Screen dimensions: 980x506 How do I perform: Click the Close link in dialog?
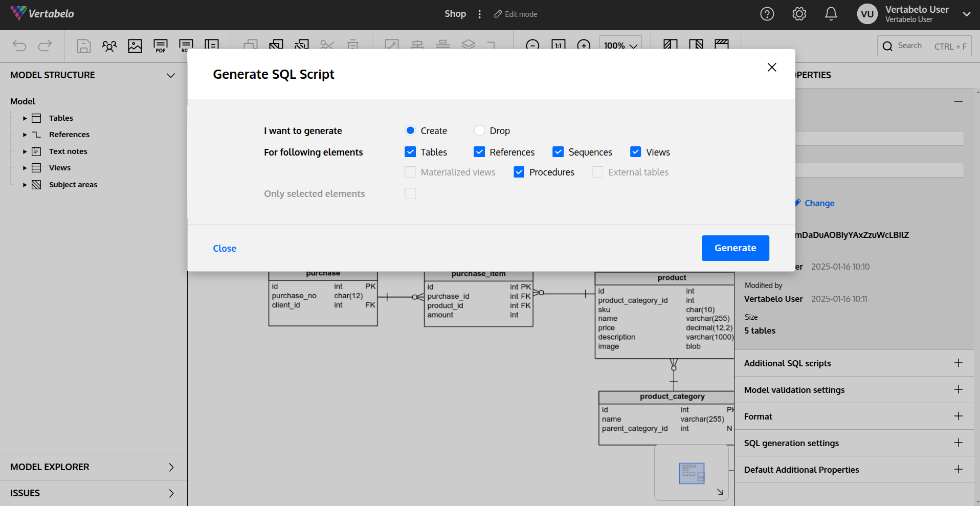click(x=225, y=248)
